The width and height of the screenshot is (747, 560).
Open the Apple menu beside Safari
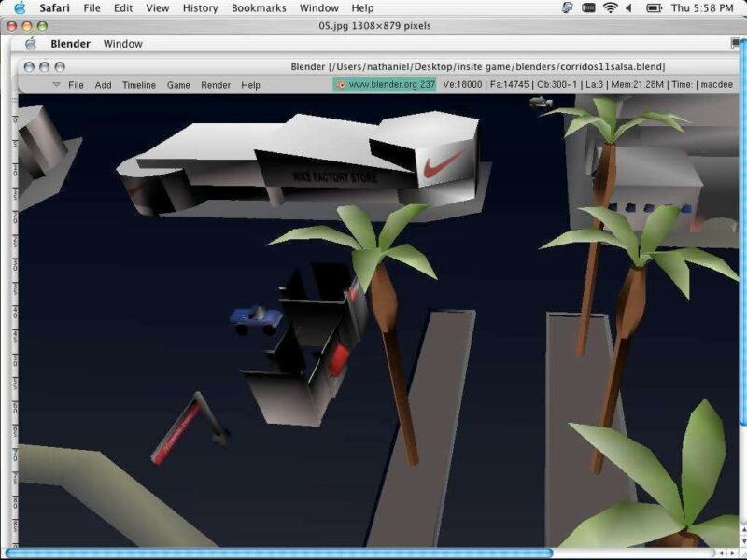[20, 7]
